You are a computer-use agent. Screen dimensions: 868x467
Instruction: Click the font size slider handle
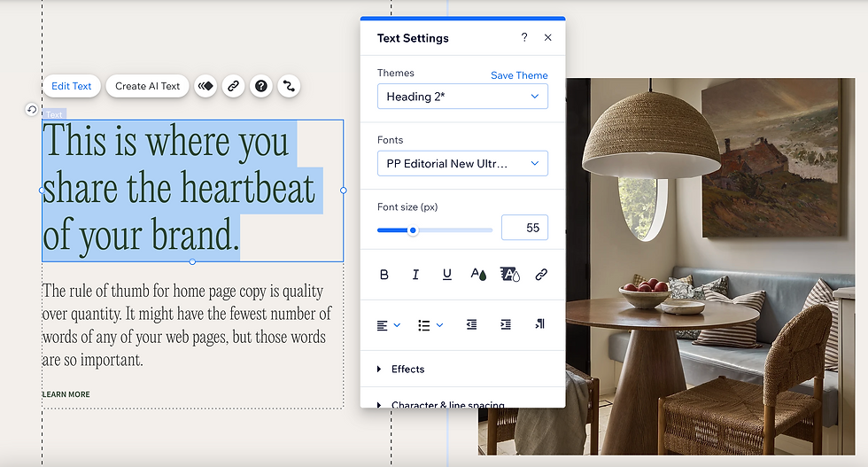click(x=413, y=230)
